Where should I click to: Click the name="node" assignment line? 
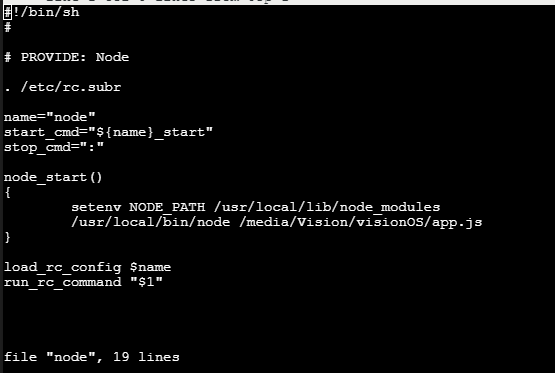[x=50, y=117]
